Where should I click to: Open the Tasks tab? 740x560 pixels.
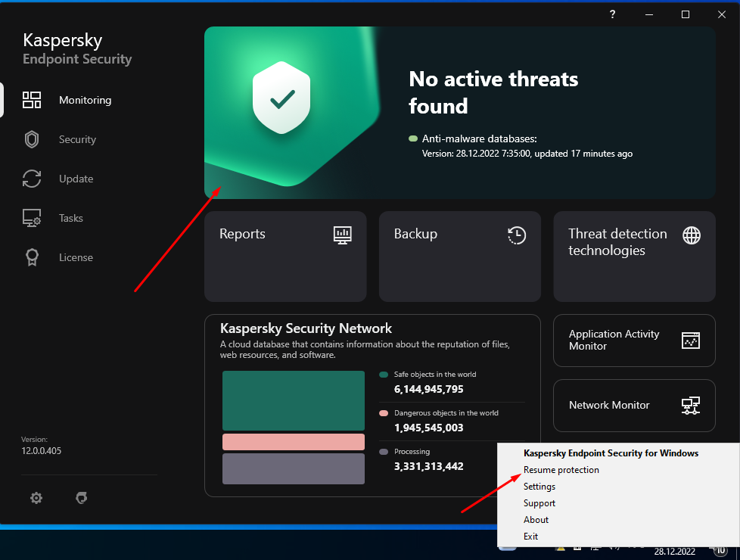(x=71, y=218)
